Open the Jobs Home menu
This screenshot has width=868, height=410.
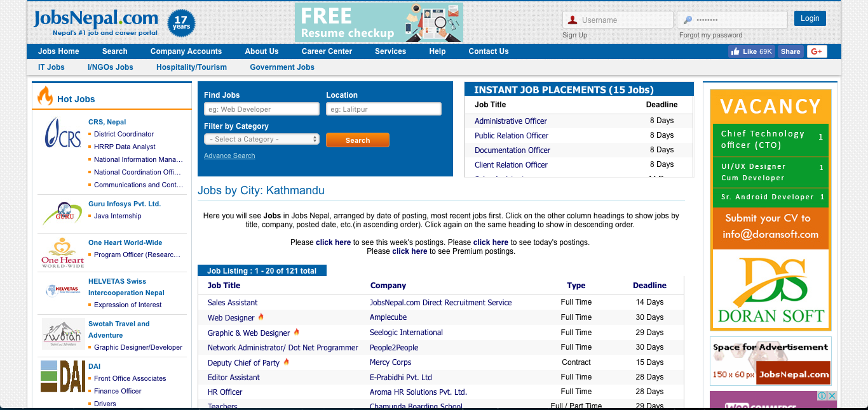[x=58, y=51]
